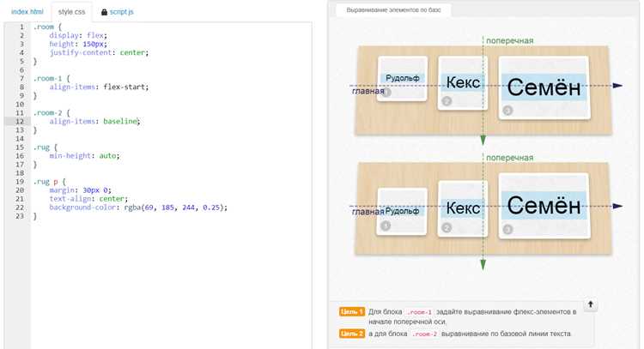Click the up arrow button in goals panel
The height and width of the screenshot is (349, 644).
pyautogui.click(x=590, y=304)
